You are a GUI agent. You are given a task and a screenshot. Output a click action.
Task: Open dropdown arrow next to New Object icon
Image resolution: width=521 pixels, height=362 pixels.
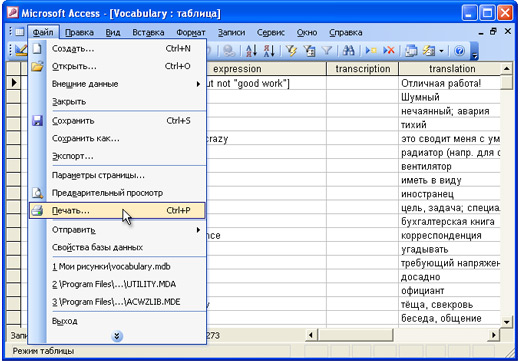pyautogui.click(x=441, y=51)
